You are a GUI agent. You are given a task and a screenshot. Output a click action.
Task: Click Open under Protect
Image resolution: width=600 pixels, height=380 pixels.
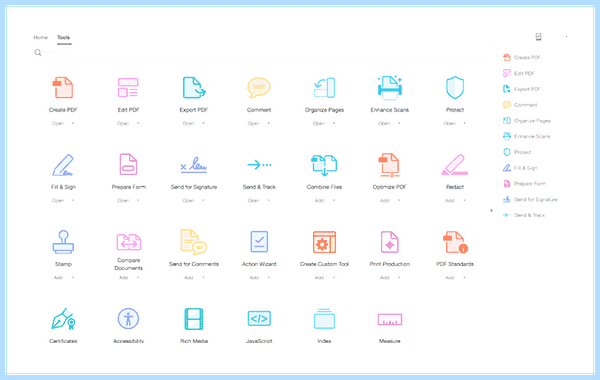click(449, 123)
